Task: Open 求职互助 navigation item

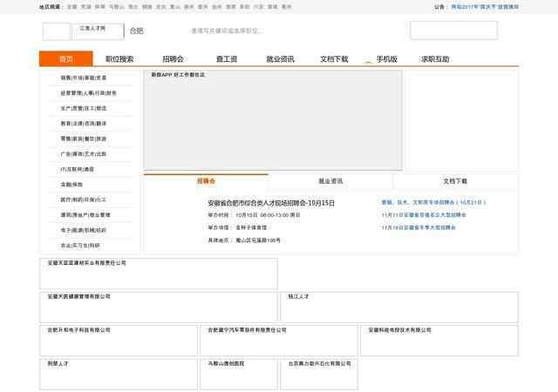Action: tap(435, 59)
